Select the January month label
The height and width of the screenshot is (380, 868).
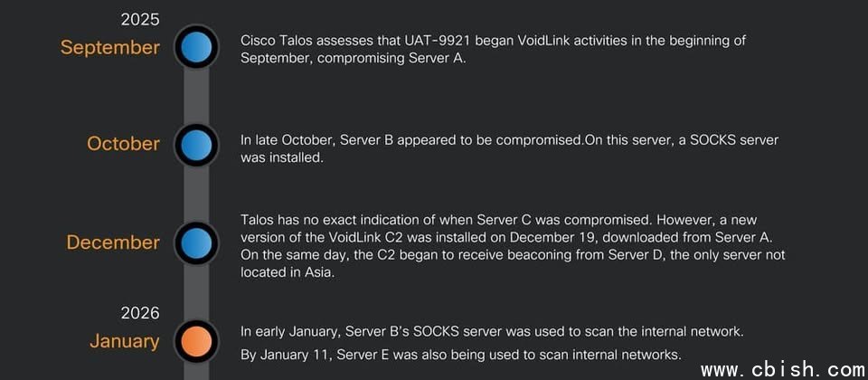(x=124, y=341)
